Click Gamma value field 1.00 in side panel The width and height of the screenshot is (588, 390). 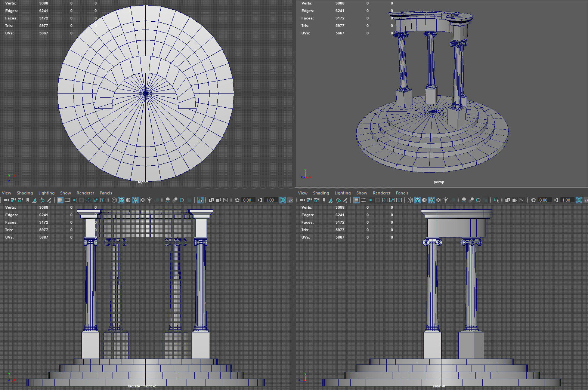567,200
